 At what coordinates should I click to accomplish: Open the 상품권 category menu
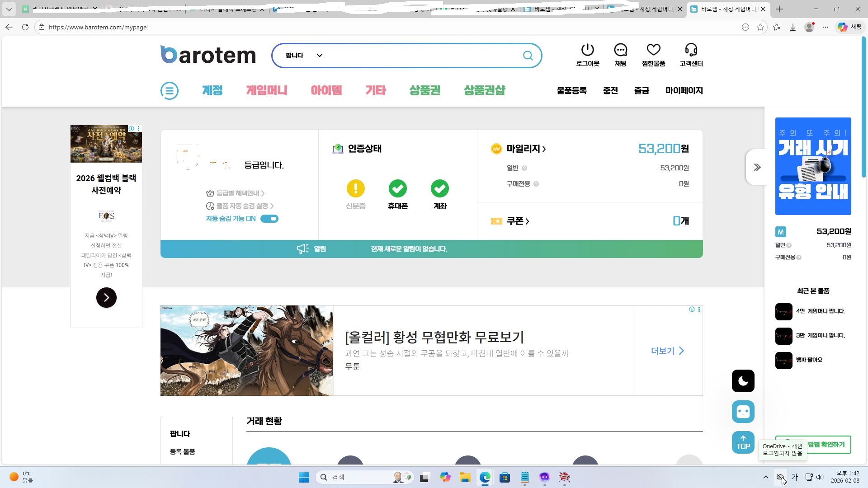click(425, 90)
